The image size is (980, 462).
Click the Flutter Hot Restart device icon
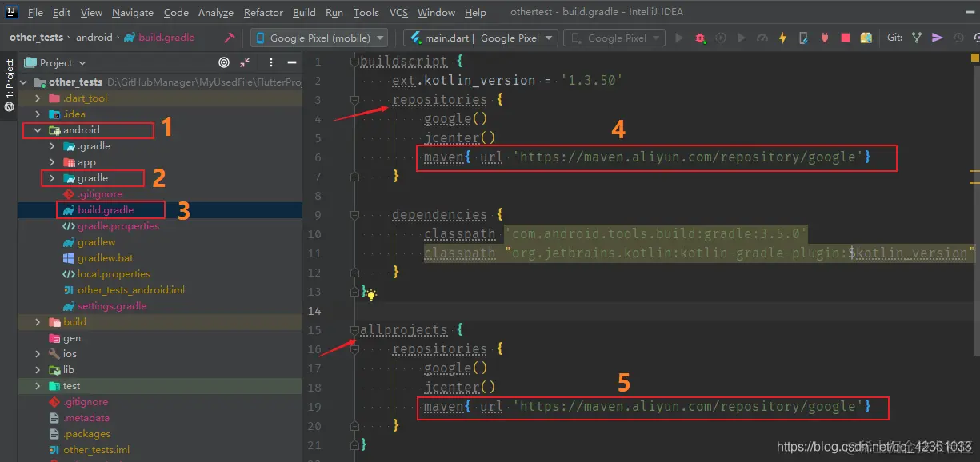(803, 38)
